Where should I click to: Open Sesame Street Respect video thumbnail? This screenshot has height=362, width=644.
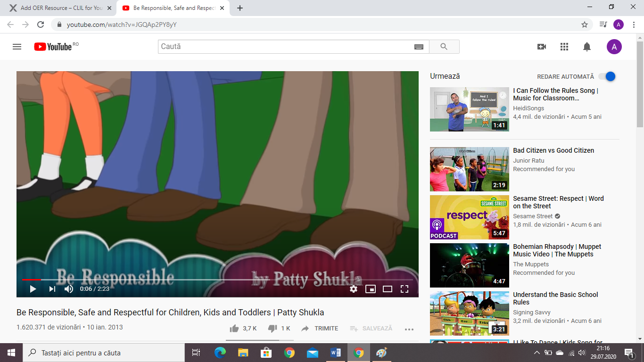coord(469,217)
